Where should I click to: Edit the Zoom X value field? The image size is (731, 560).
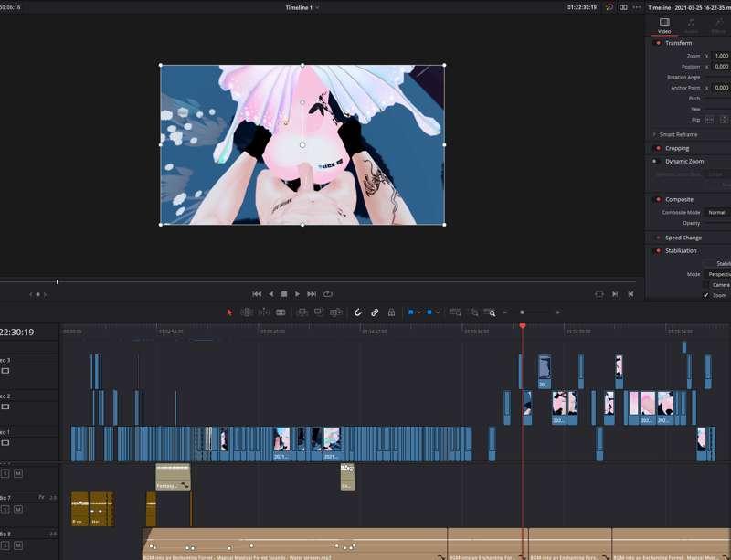pyautogui.click(x=722, y=56)
